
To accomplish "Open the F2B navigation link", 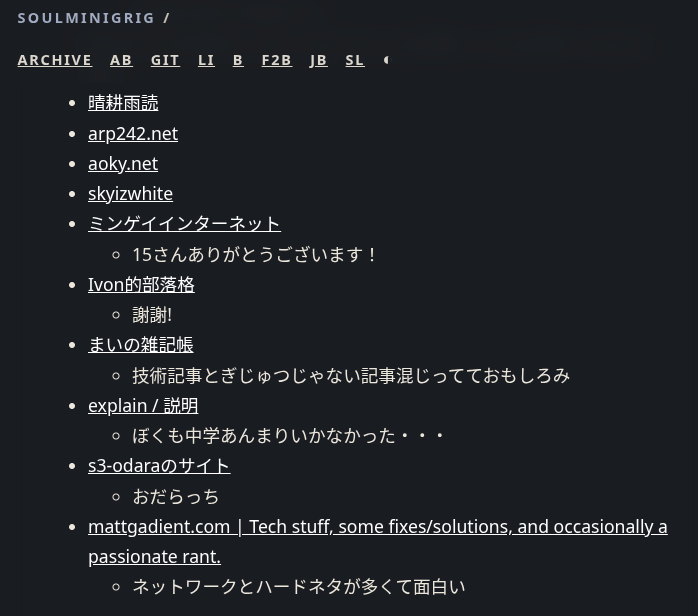I will (276, 60).
